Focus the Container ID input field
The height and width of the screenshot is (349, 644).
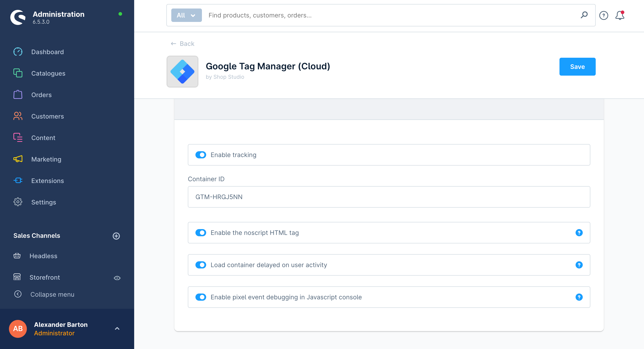(389, 197)
